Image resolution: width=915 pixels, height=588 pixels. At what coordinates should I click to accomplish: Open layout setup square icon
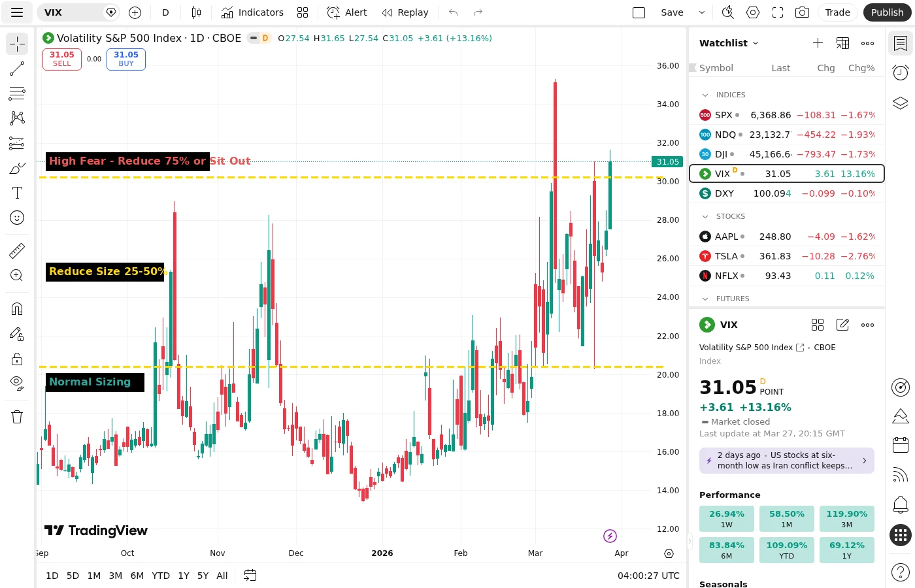coord(639,12)
